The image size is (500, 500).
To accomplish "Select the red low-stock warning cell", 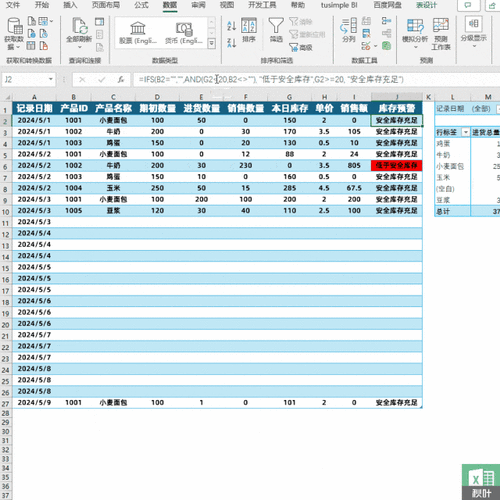I will 396,165.
